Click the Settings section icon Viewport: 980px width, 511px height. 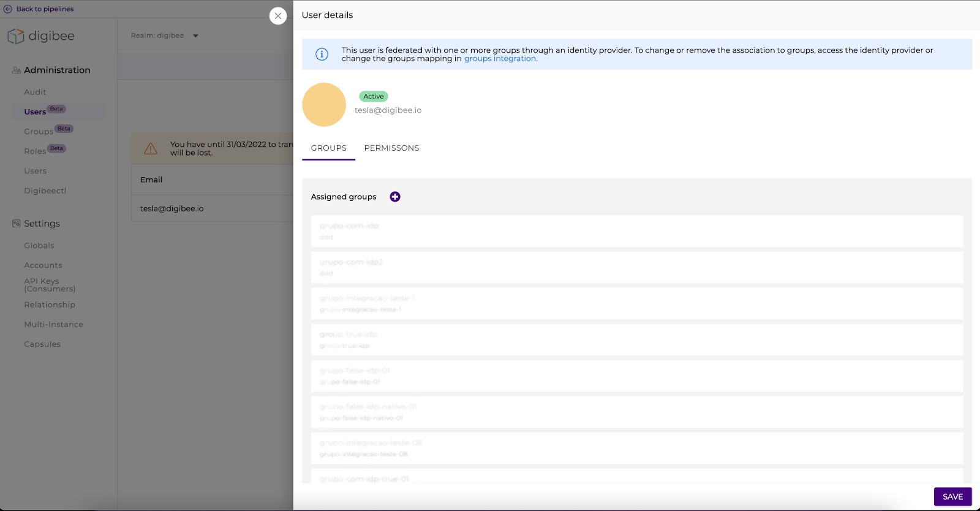pyautogui.click(x=16, y=224)
